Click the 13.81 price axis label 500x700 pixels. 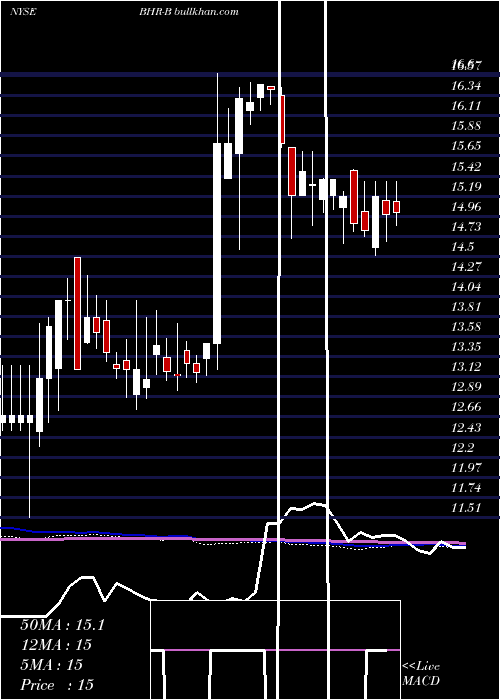467,307
